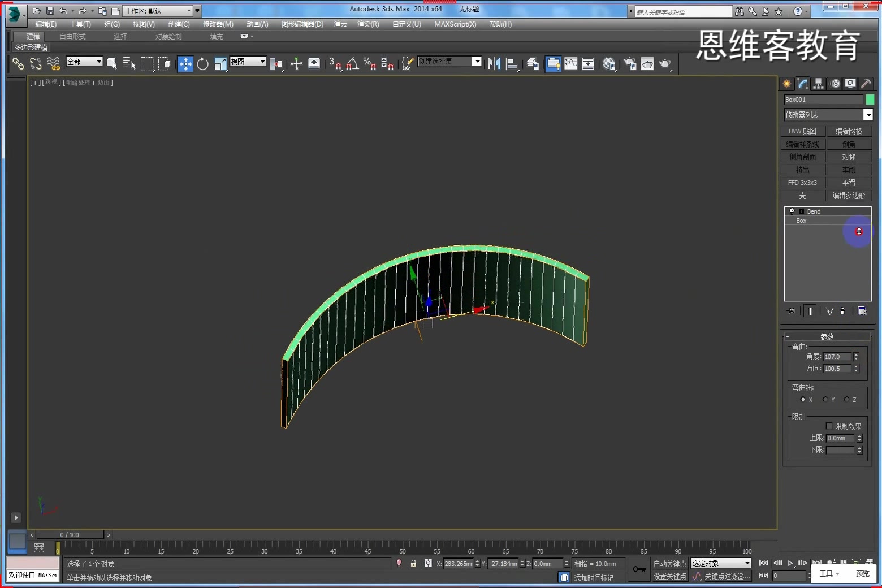Click the Select and Link chain icon
The height and width of the screenshot is (588, 882).
18,64
